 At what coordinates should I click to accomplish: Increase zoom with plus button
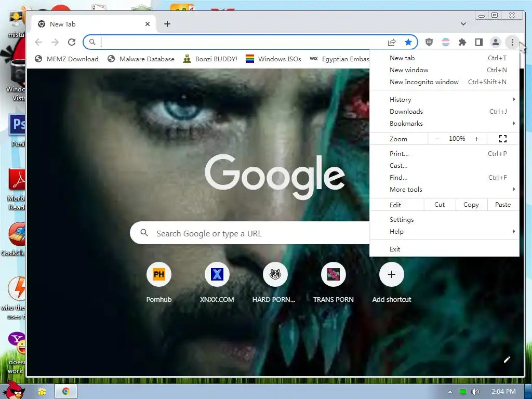(477, 139)
